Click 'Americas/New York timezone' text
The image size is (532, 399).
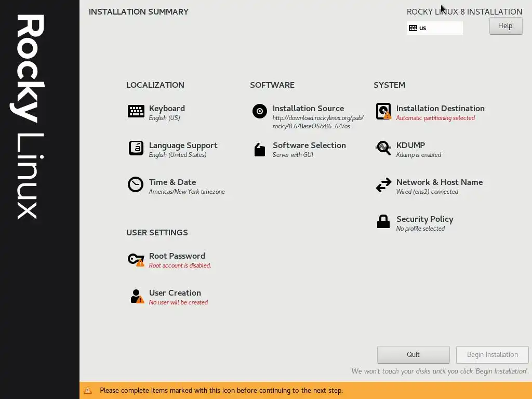click(187, 192)
